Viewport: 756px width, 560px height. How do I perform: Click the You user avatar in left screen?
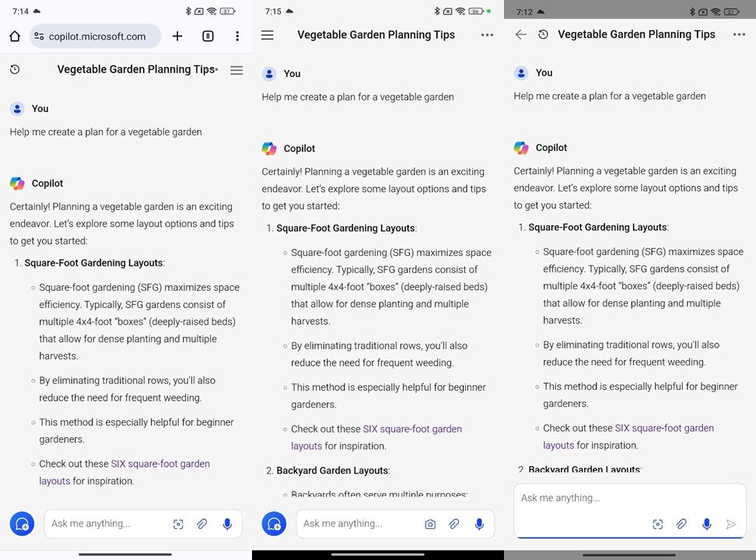[x=17, y=109]
